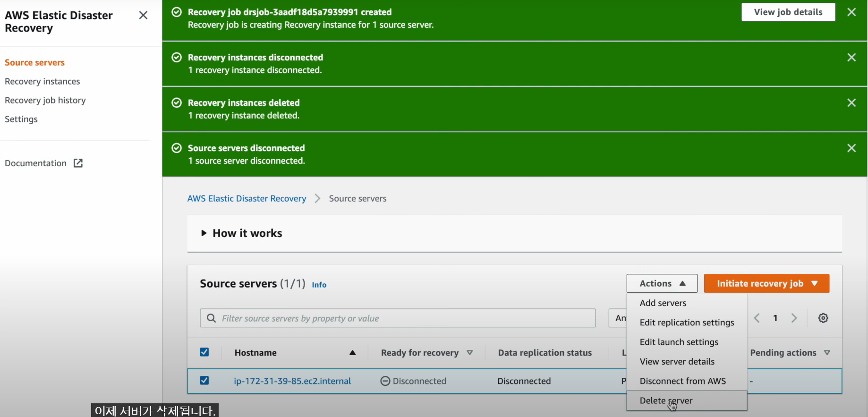Viewport: 868px width, 417px height.
Task: Sort by Pending actions column arrow
Action: (x=827, y=353)
